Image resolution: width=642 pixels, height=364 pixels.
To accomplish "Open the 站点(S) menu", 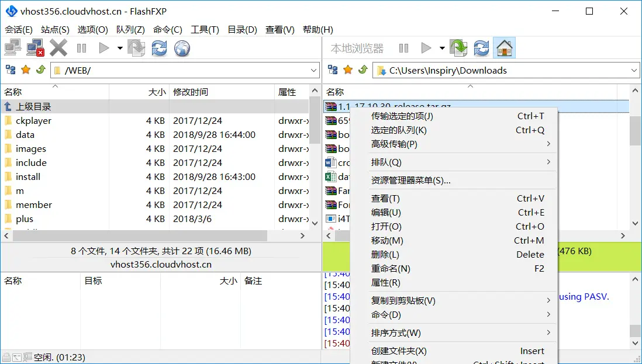I will tap(56, 29).
